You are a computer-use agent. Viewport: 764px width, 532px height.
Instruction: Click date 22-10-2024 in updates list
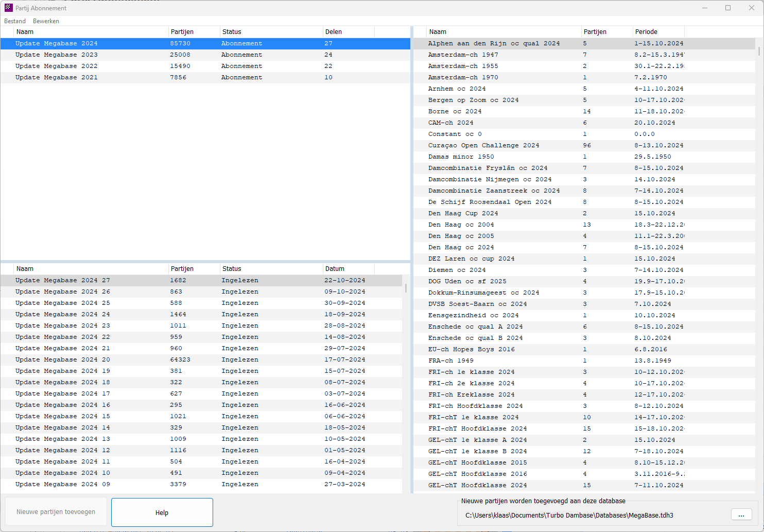click(345, 281)
